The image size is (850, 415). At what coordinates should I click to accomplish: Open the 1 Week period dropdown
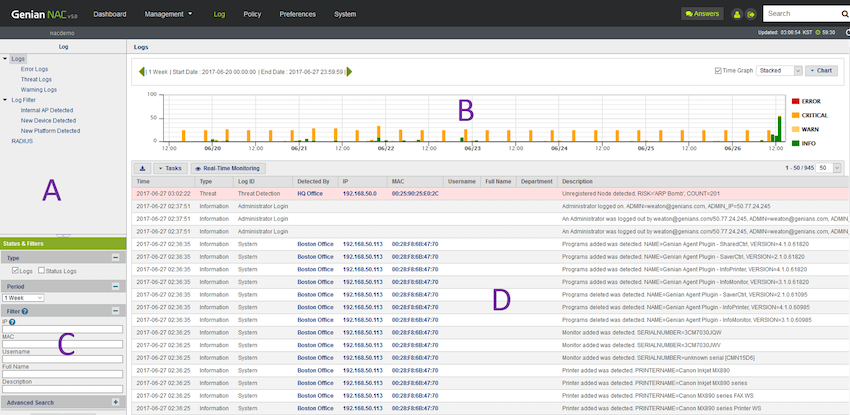tap(25, 298)
